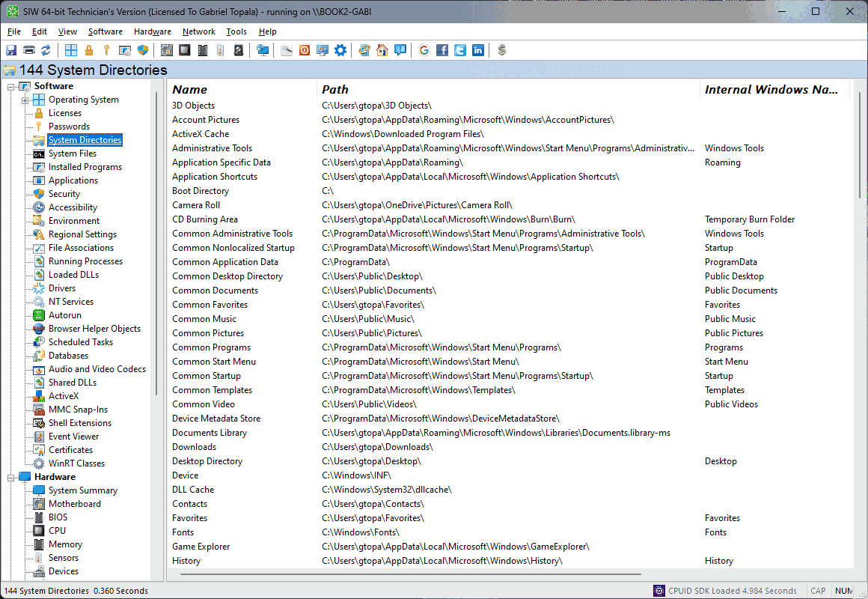The width and height of the screenshot is (868, 599).
Task: Expand the Operating System tree node
Action: (23, 99)
